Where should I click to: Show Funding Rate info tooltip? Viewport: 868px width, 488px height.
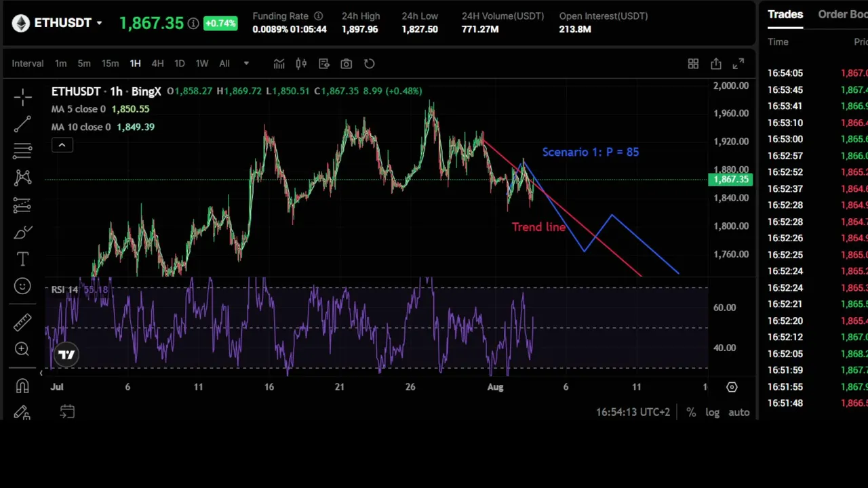[318, 16]
